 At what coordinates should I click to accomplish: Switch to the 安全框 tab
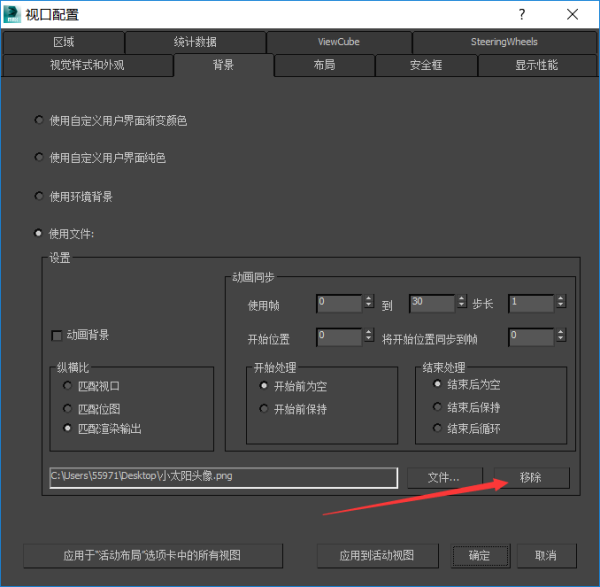tap(426, 65)
